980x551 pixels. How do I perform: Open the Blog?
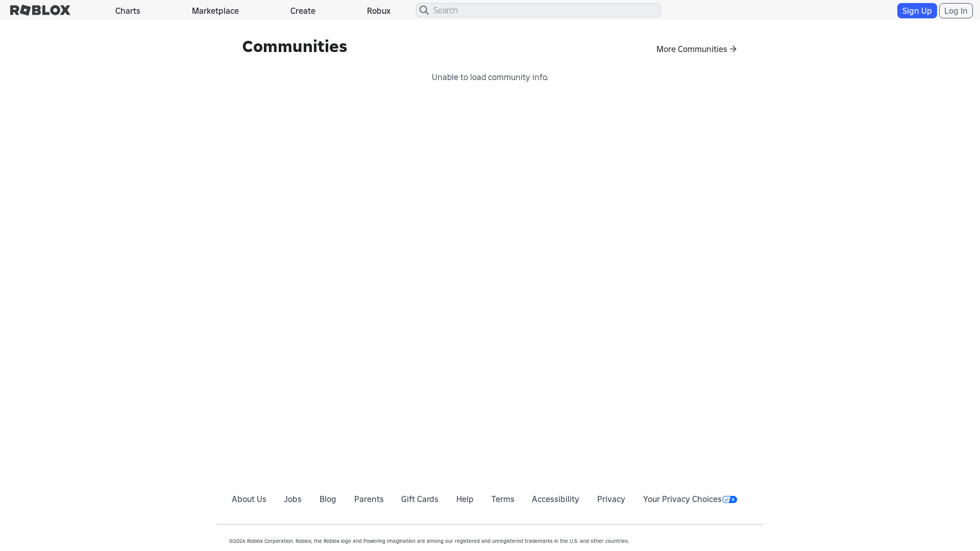click(x=327, y=499)
